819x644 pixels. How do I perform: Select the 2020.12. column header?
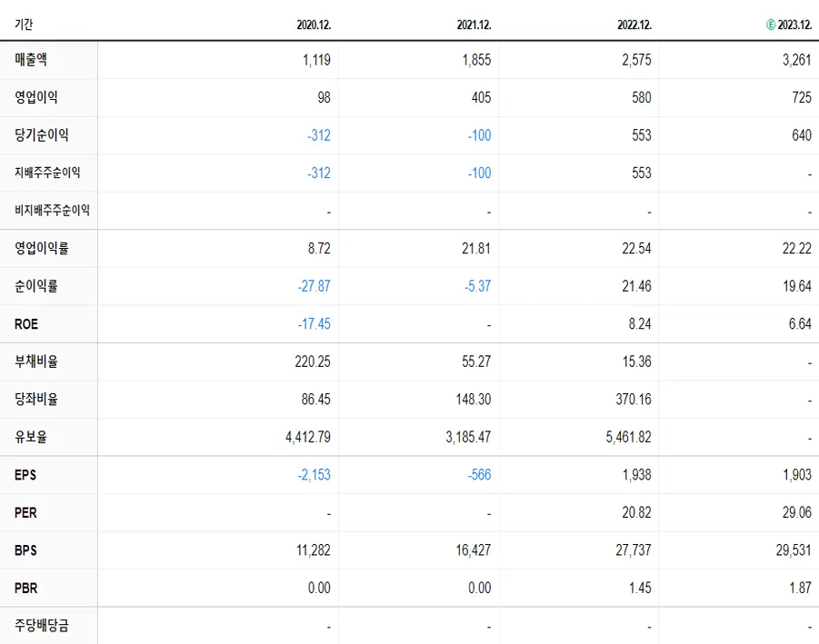pyautogui.click(x=314, y=25)
